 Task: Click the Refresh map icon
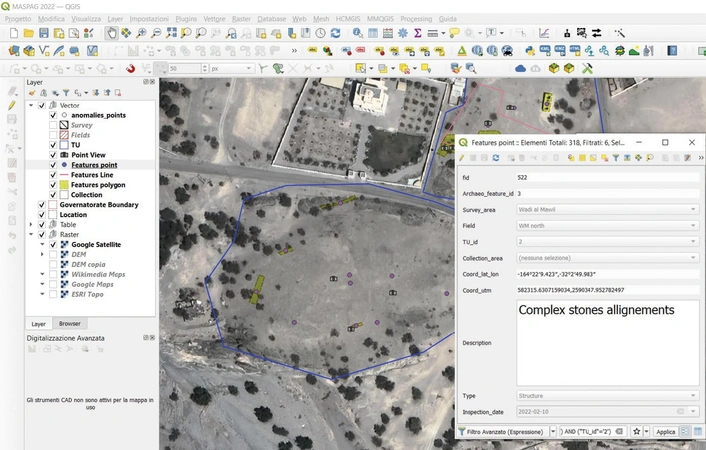335,33
